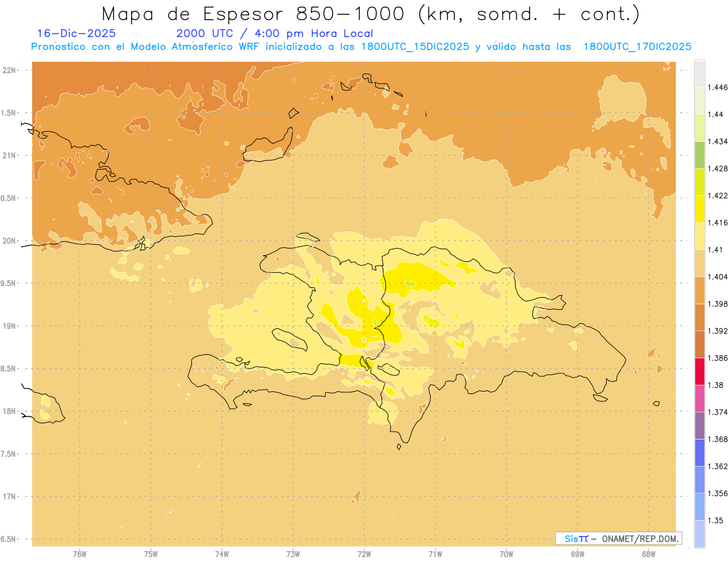Image resolution: width=728 pixels, height=562 pixels.
Task: Click the 19N latitude label
Action: [x=10, y=326]
